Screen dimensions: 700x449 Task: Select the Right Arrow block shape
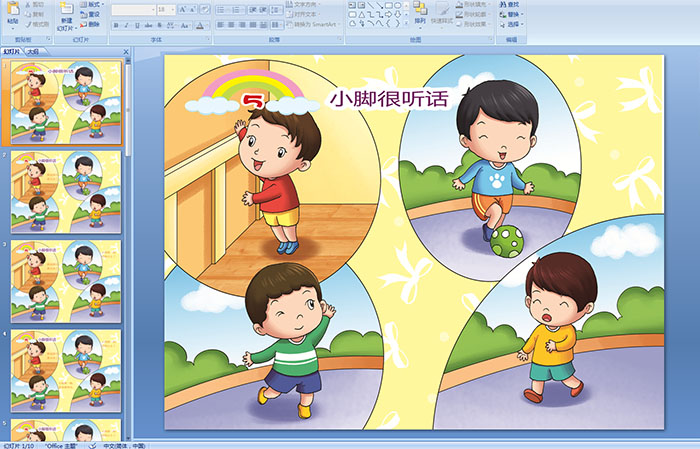pyautogui.click(x=388, y=14)
